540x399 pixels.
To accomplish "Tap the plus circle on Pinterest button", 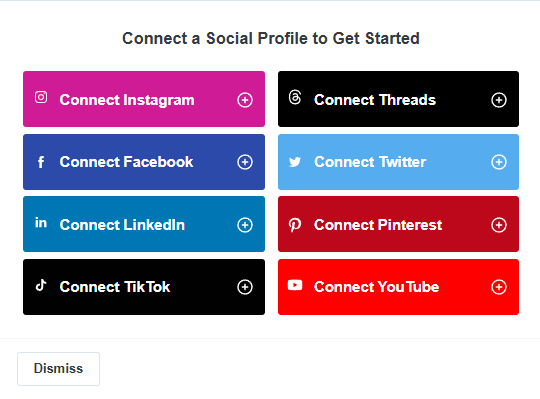I will (x=499, y=225).
